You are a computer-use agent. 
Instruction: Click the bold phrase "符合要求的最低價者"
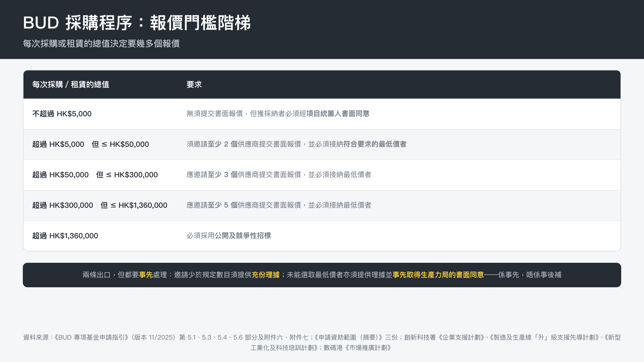(x=375, y=144)
